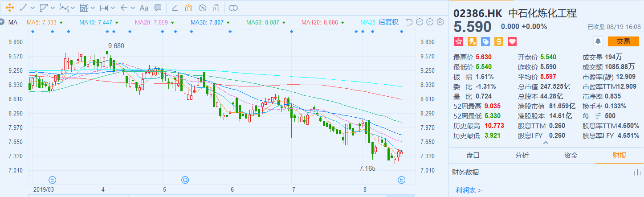Click the yellow dollar sign icon
Screen dimensions: 644x197
click(x=498, y=41)
